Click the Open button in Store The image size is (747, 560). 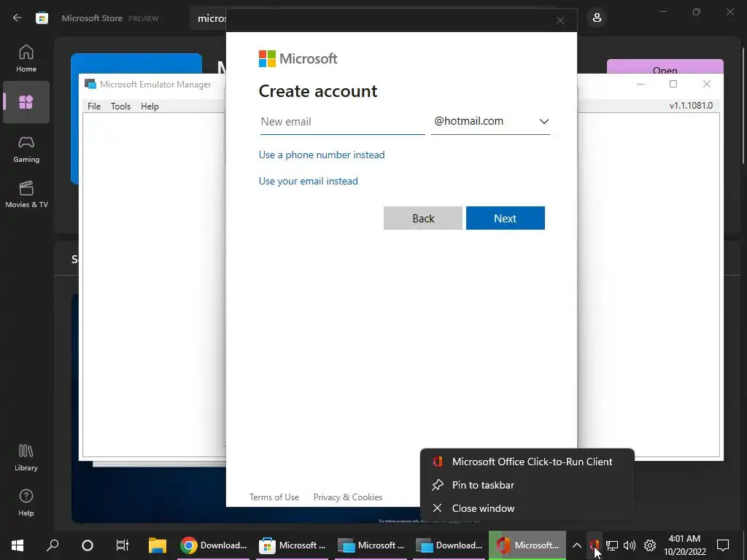665,66
